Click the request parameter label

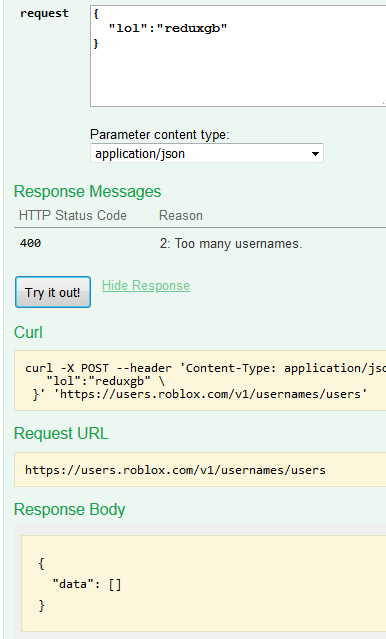coord(44,13)
